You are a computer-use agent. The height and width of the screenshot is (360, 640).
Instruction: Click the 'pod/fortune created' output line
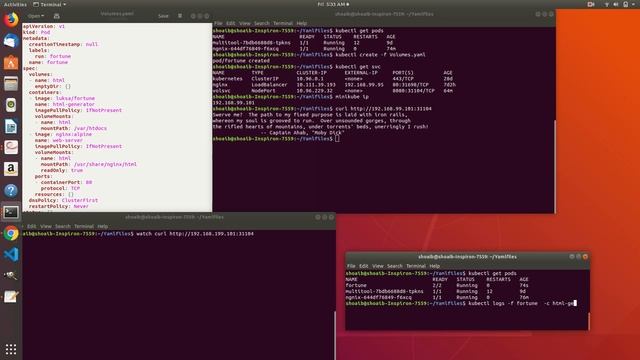241,61
